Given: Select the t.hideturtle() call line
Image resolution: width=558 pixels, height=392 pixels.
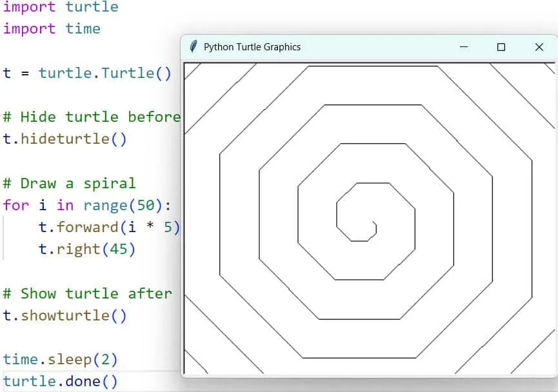Looking at the screenshot, I should tap(65, 139).
